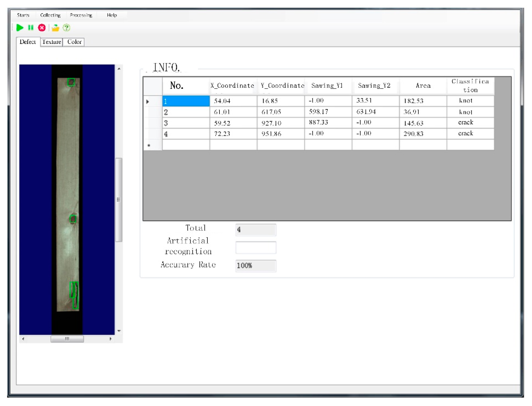The height and width of the screenshot is (406, 532).
Task: Click the red stop button
Action: click(x=42, y=28)
